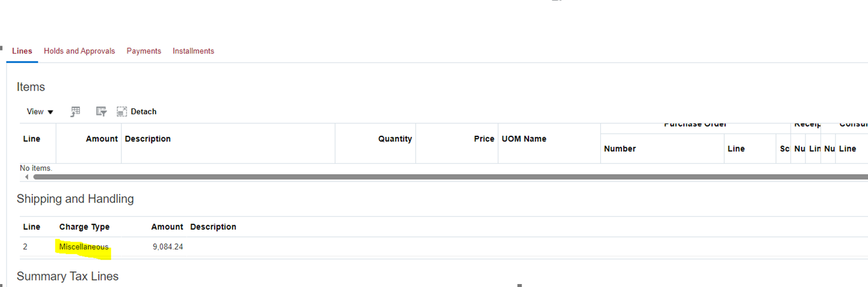Click the Detach table icon
This screenshot has width=868, height=287.
[122, 112]
